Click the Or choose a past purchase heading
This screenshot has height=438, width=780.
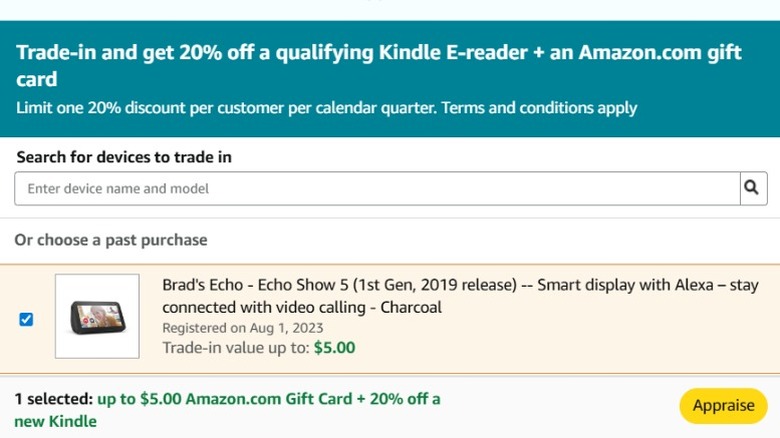tap(111, 240)
